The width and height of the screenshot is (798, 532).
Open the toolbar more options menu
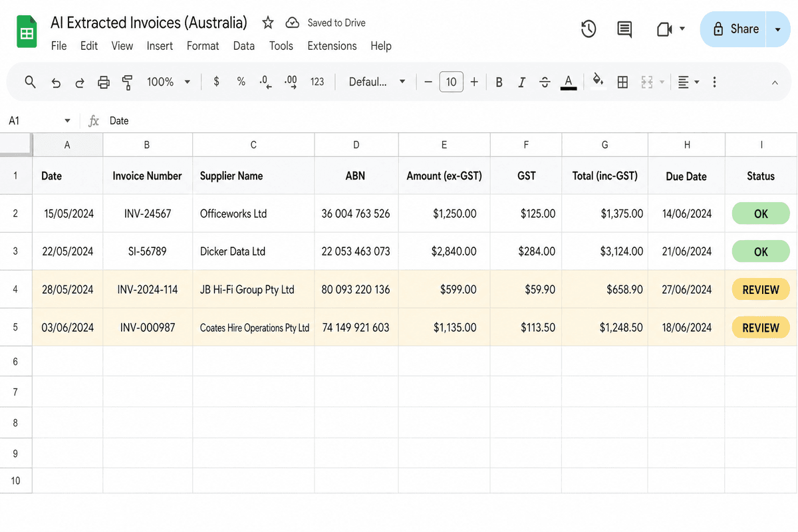pyautogui.click(x=714, y=82)
